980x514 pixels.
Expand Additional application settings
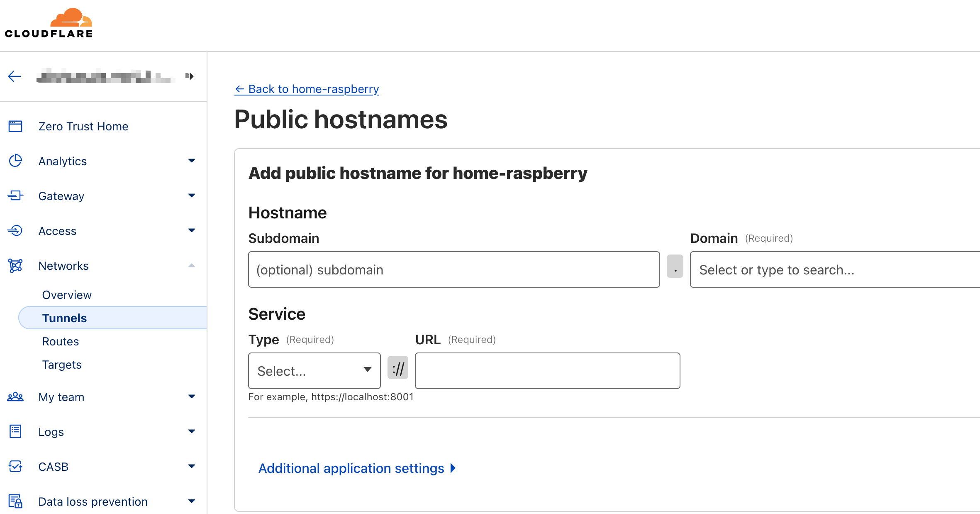tap(357, 468)
